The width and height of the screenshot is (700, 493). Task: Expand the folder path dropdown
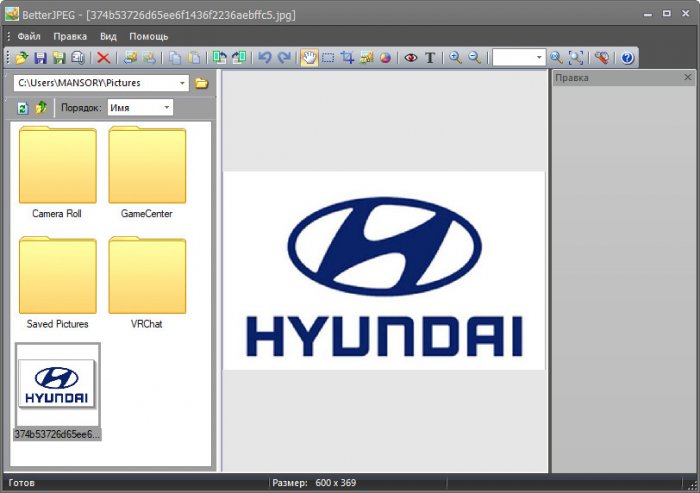[x=181, y=83]
